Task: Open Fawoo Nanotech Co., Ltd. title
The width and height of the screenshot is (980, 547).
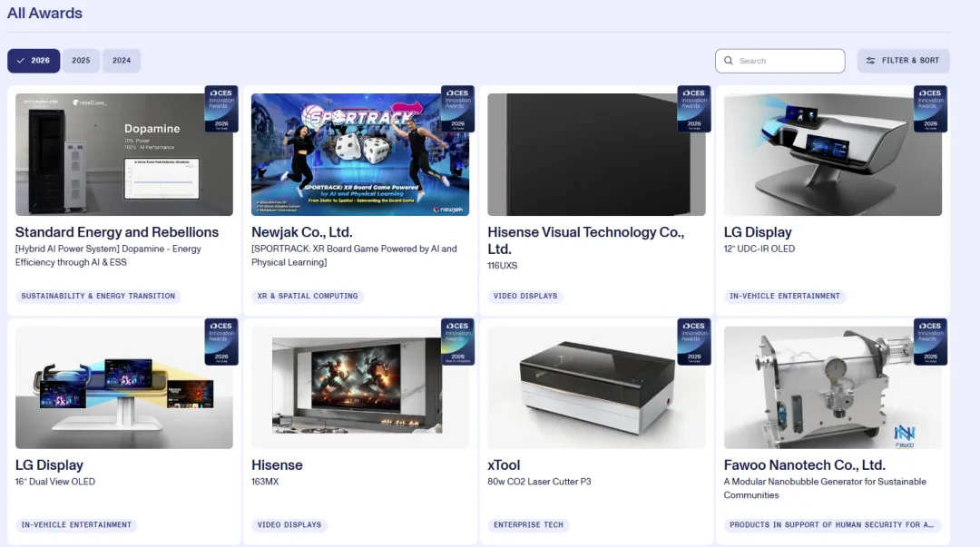Action: (x=804, y=465)
